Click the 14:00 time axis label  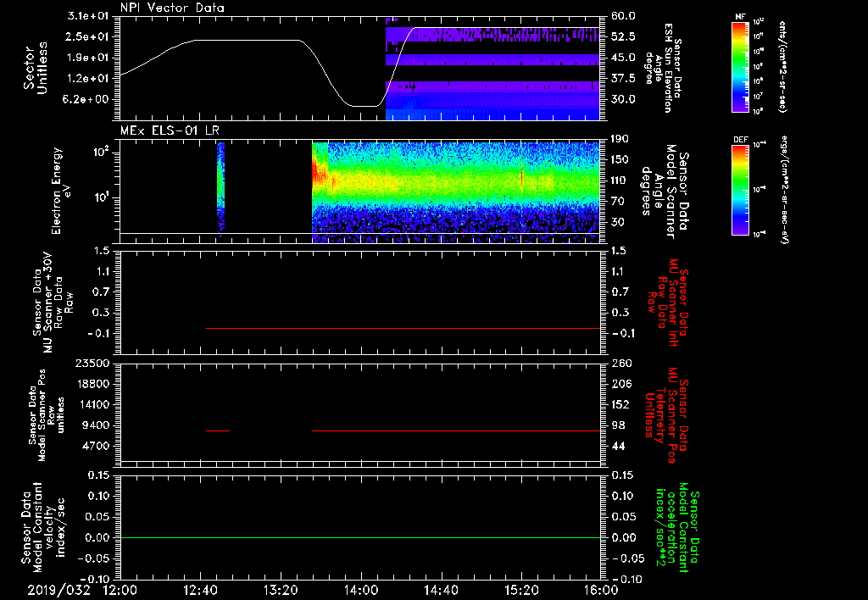(361, 590)
